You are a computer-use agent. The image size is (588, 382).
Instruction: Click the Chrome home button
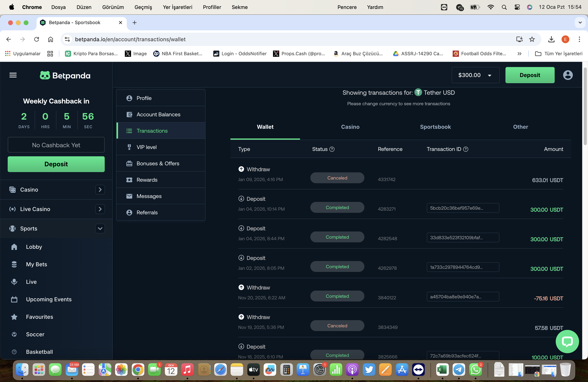pos(50,39)
